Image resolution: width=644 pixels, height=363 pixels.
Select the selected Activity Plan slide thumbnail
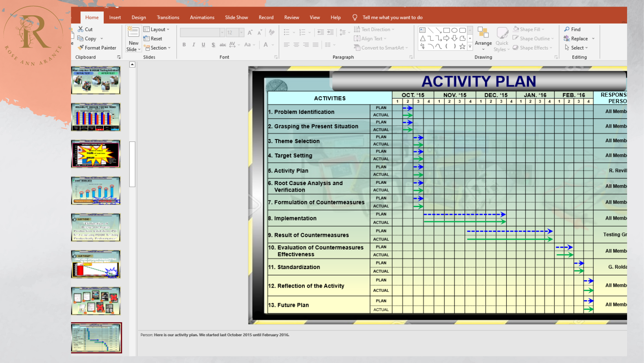click(97, 338)
